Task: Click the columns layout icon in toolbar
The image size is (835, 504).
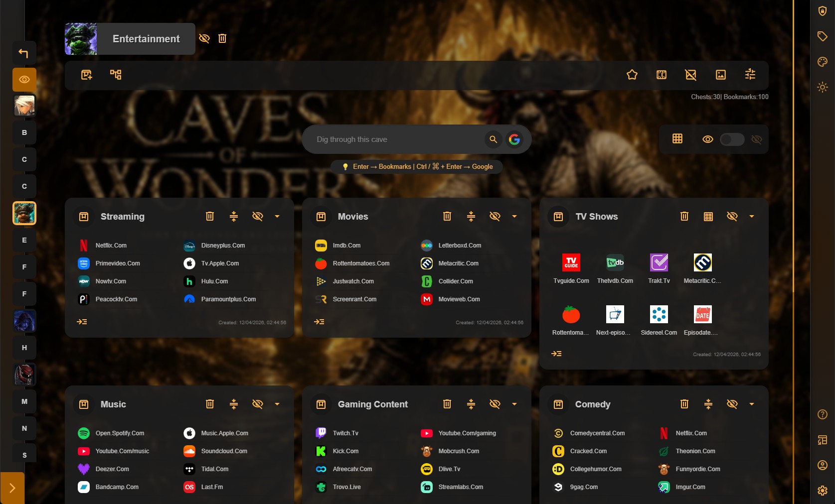Action: tap(662, 75)
